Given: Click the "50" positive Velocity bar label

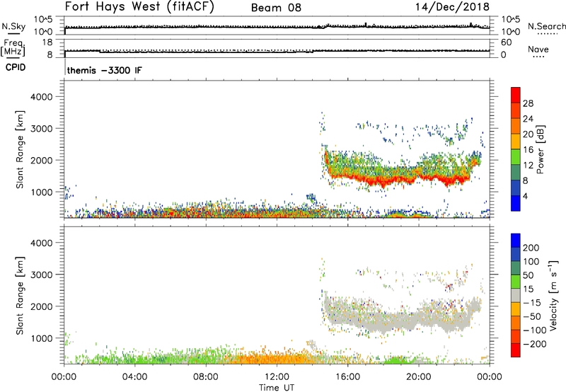Looking at the screenshot, I should coord(528,275).
